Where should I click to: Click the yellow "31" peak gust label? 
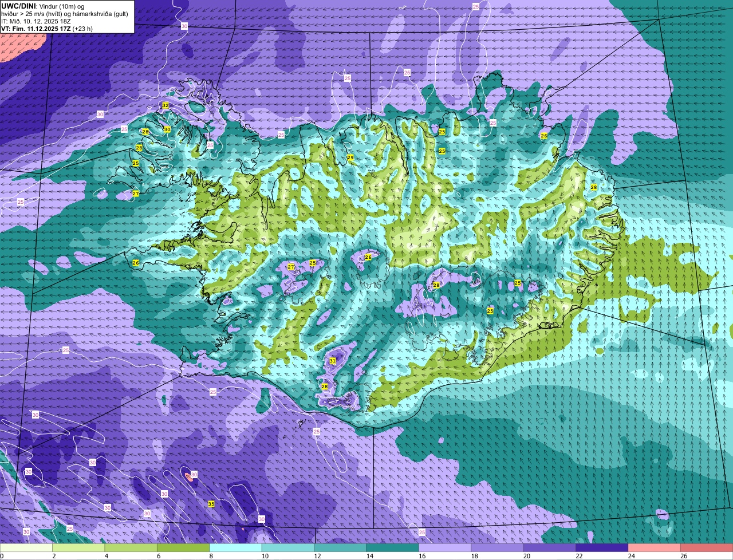(x=333, y=361)
